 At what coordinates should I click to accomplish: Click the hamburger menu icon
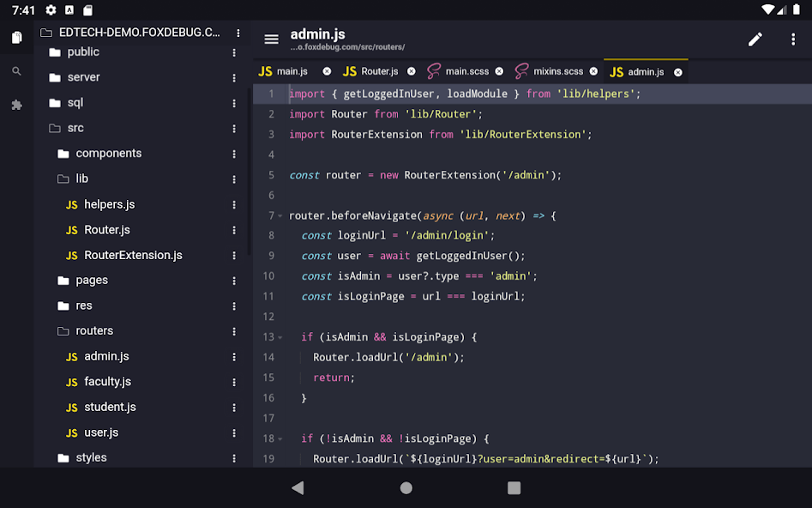[271, 39]
